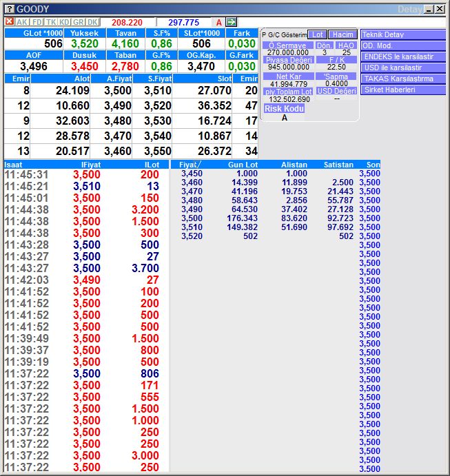Click Alistan value 83.620

pyautogui.click(x=294, y=218)
